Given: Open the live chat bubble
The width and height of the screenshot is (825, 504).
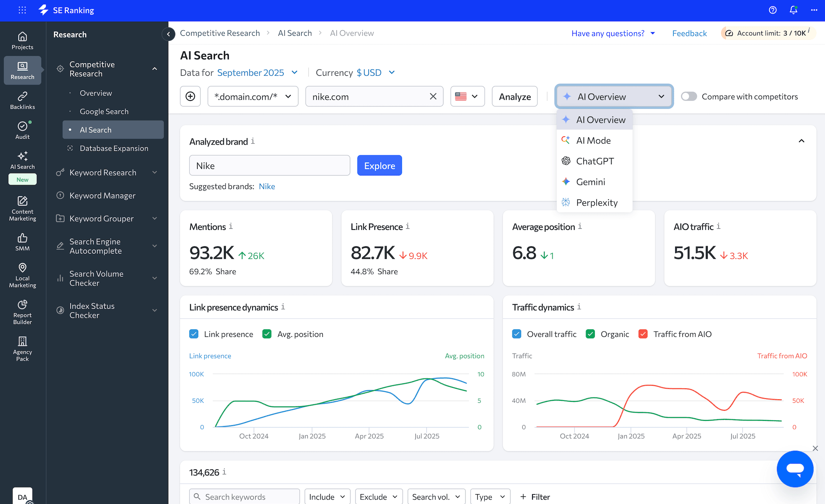Looking at the screenshot, I should pyautogui.click(x=795, y=469).
